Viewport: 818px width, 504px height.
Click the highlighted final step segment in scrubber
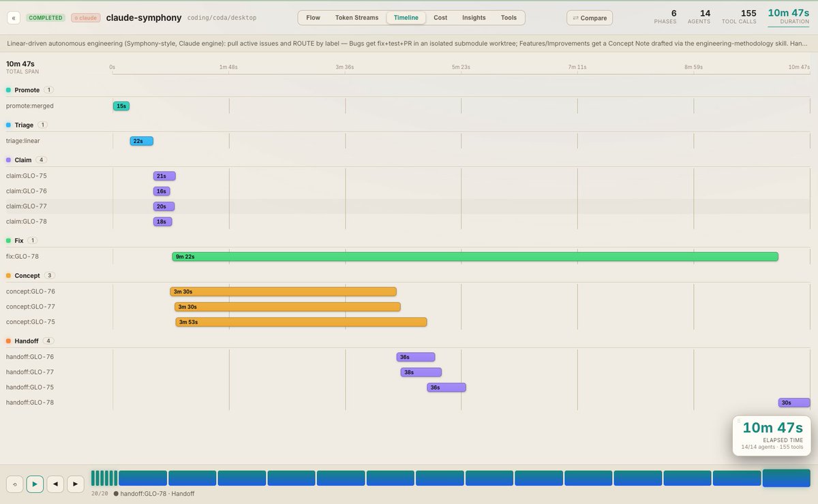[787, 478]
